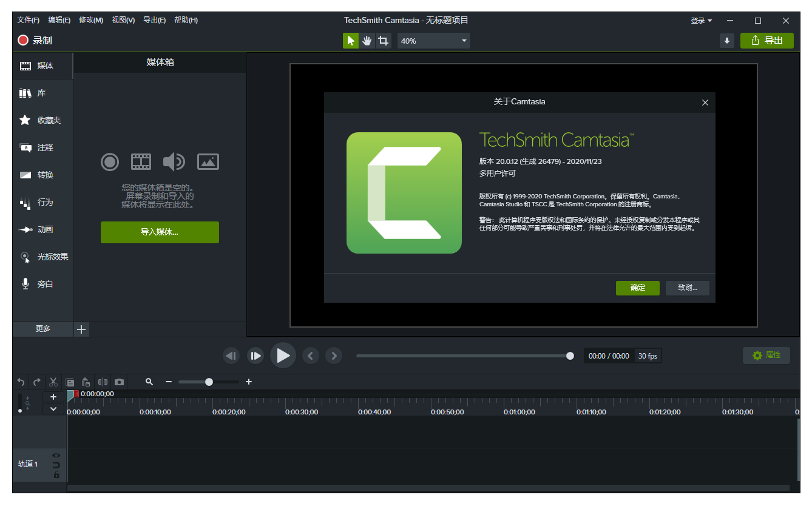Select the Crop tool in canvas toolbar

tap(383, 41)
